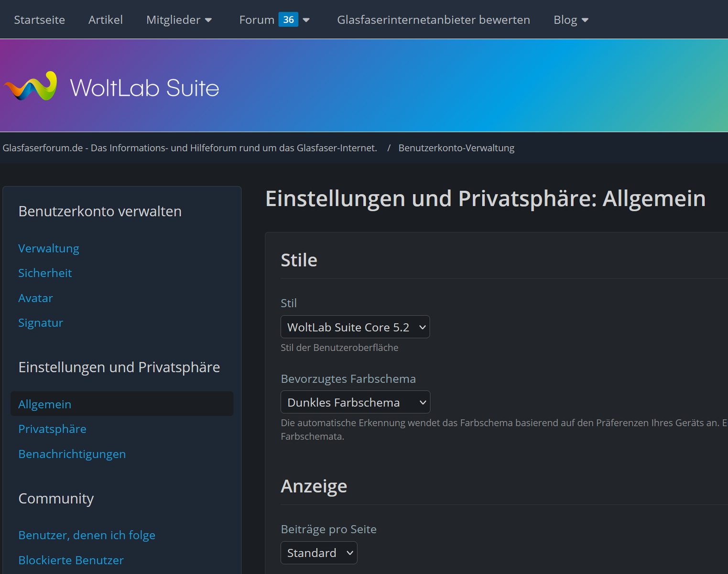Open the Blog menu item
The height and width of the screenshot is (574, 728).
click(565, 20)
